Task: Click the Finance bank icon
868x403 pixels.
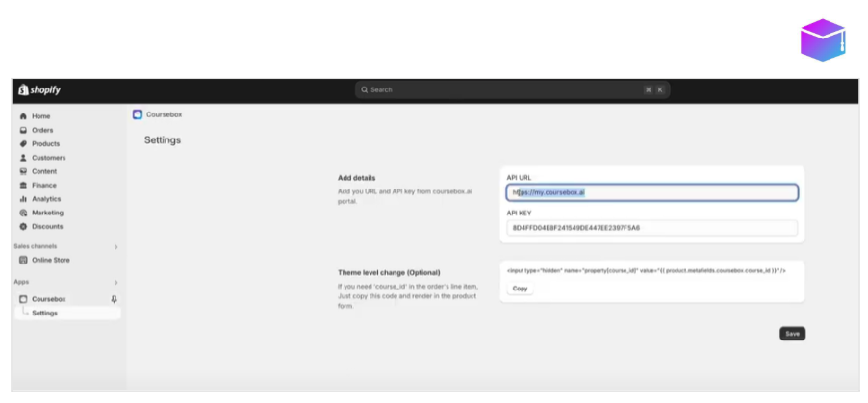Action: tap(23, 186)
